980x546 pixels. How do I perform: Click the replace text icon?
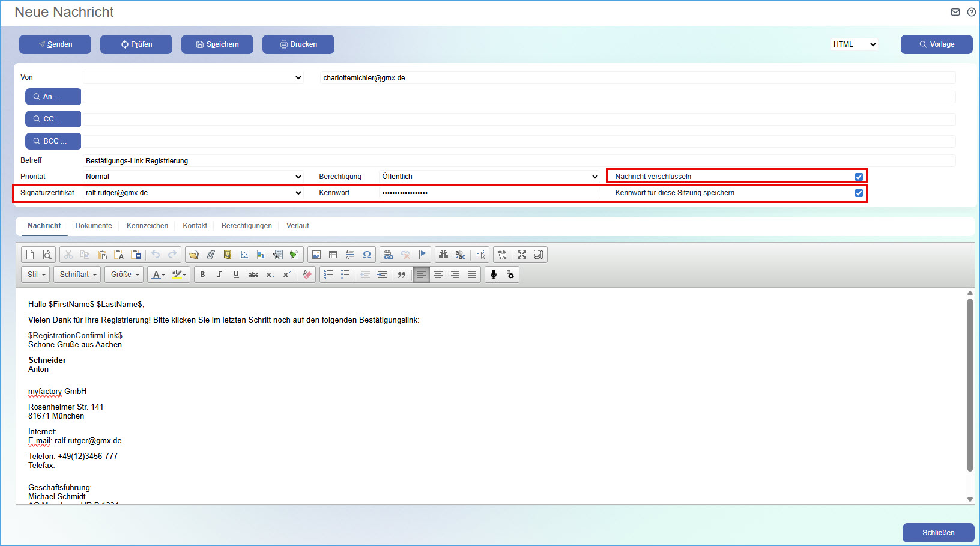461,255
